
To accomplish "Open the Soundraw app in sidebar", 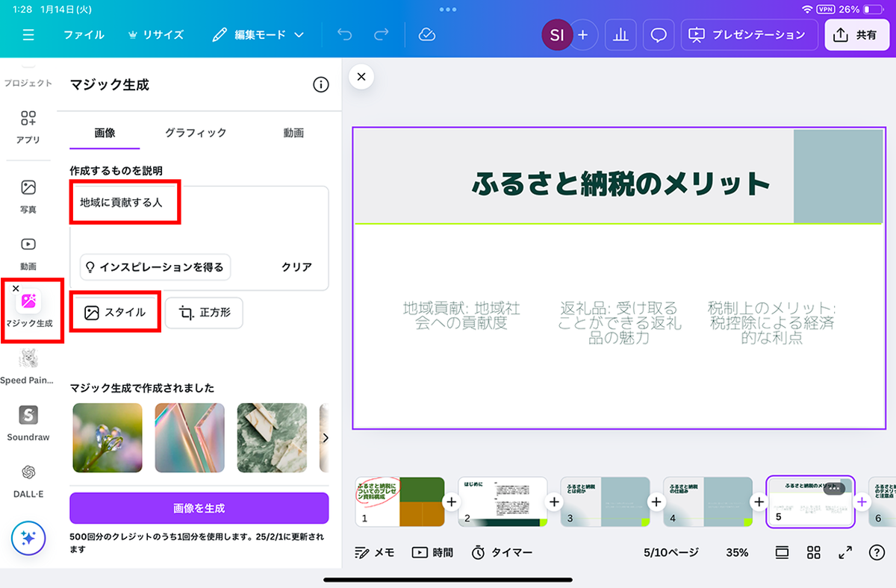I will pos(28,422).
